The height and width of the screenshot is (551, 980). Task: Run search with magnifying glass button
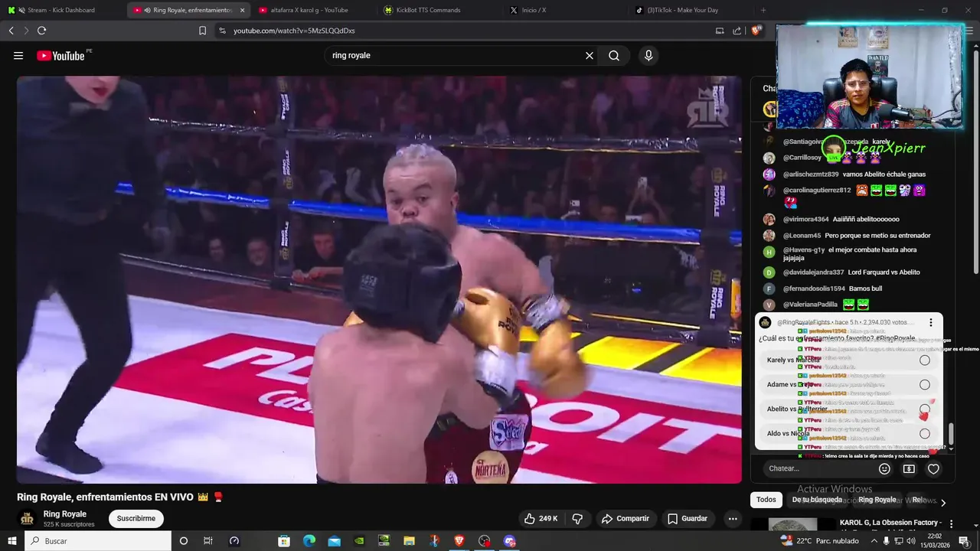click(614, 56)
